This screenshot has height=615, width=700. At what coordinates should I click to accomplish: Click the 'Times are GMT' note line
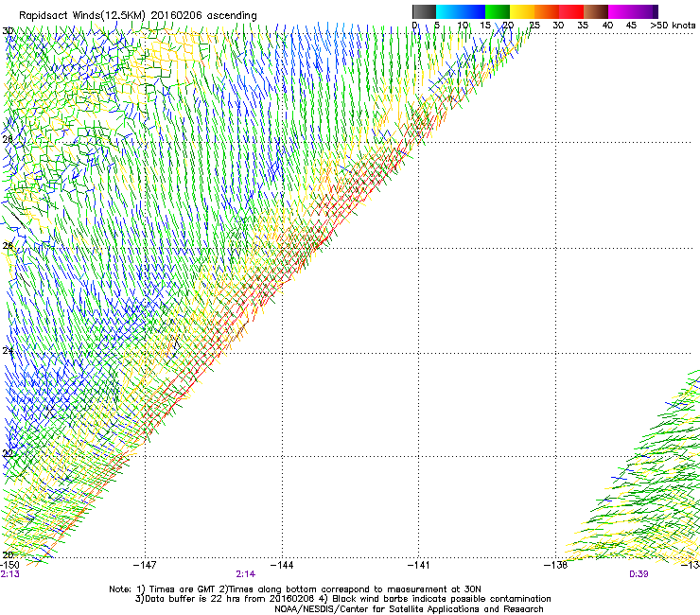pyautogui.click(x=295, y=589)
